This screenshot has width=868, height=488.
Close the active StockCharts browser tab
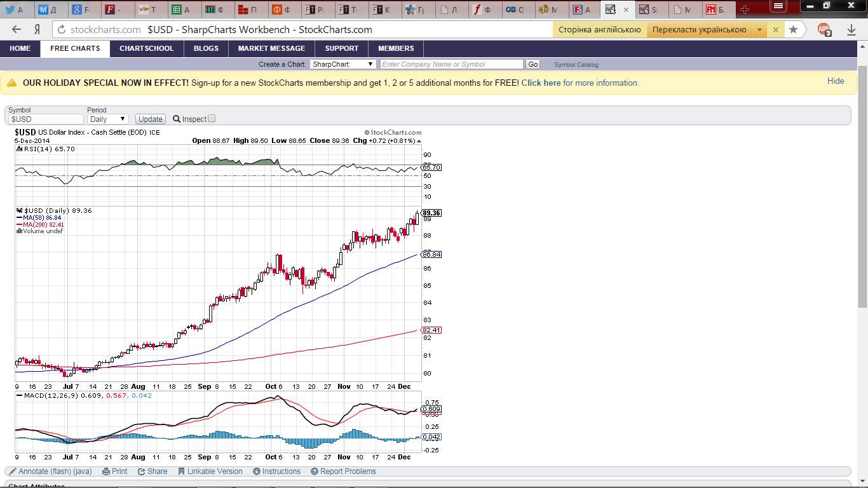coord(626,10)
